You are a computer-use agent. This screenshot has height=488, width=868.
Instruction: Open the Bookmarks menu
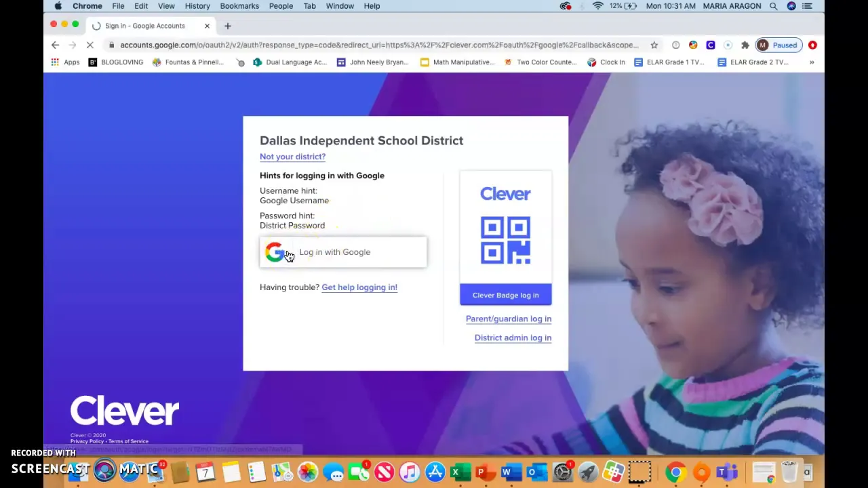[239, 6]
